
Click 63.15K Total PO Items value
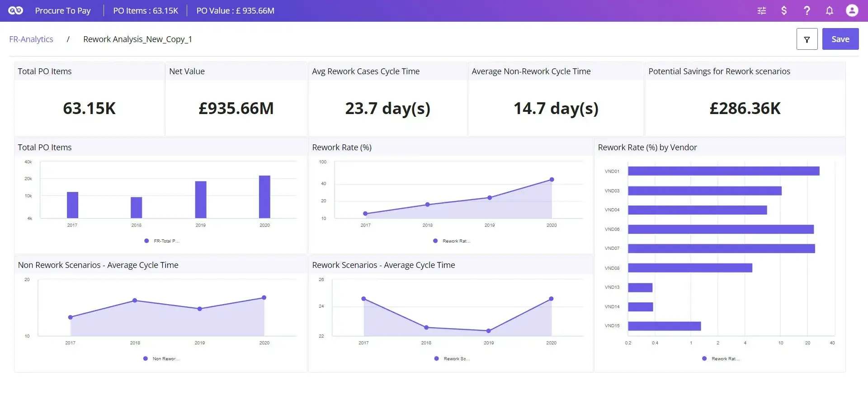89,108
